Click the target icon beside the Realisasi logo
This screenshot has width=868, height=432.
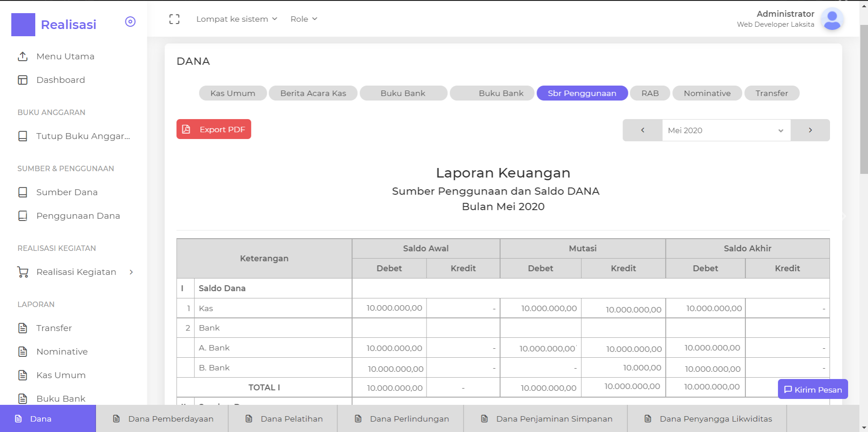click(x=130, y=21)
